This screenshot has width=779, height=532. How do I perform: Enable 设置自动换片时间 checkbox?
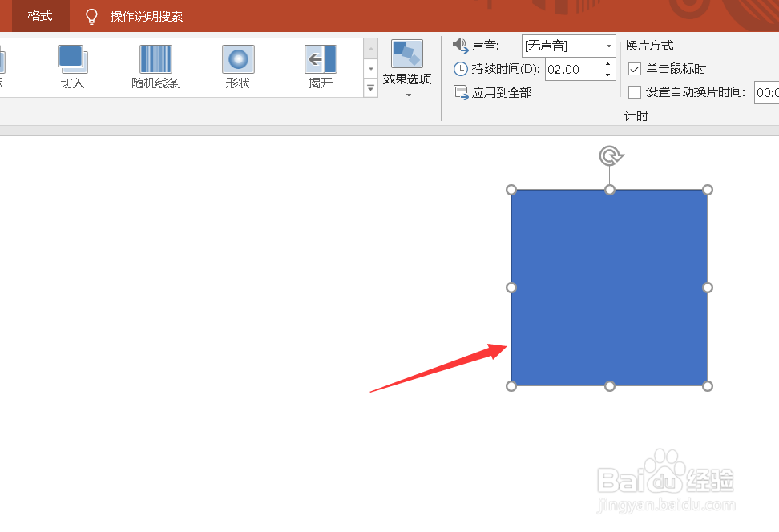click(635, 92)
